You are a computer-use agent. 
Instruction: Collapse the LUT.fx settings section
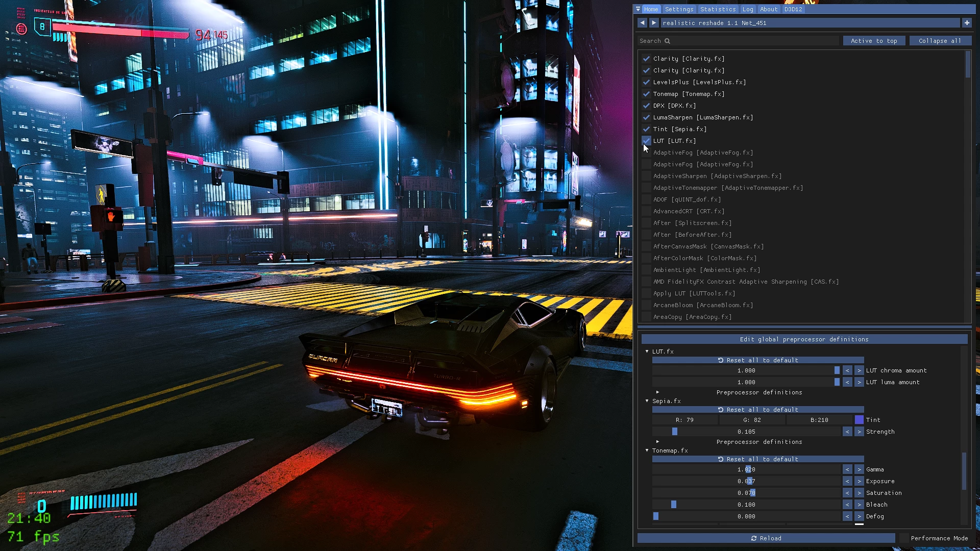pos(647,352)
